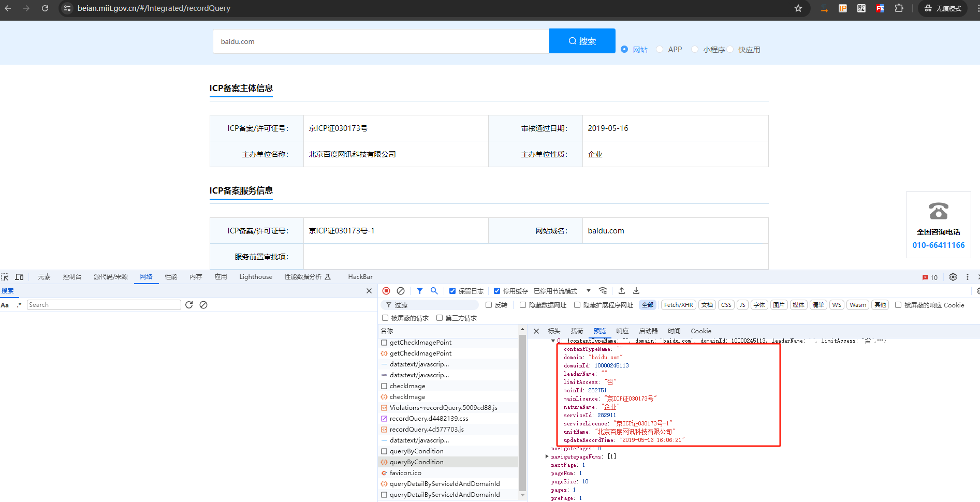
Task: Switch to 控制台 Console tab
Action: coord(72,277)
